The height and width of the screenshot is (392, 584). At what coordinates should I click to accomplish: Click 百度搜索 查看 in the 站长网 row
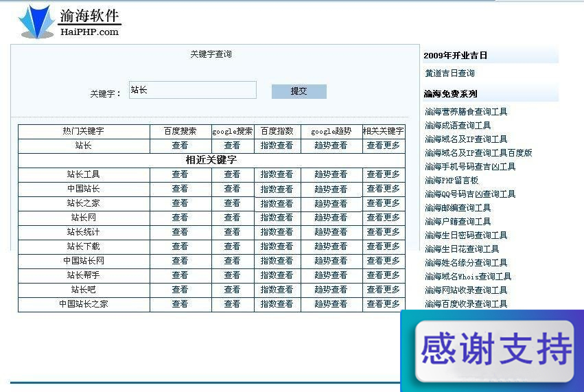coord(180,217)
